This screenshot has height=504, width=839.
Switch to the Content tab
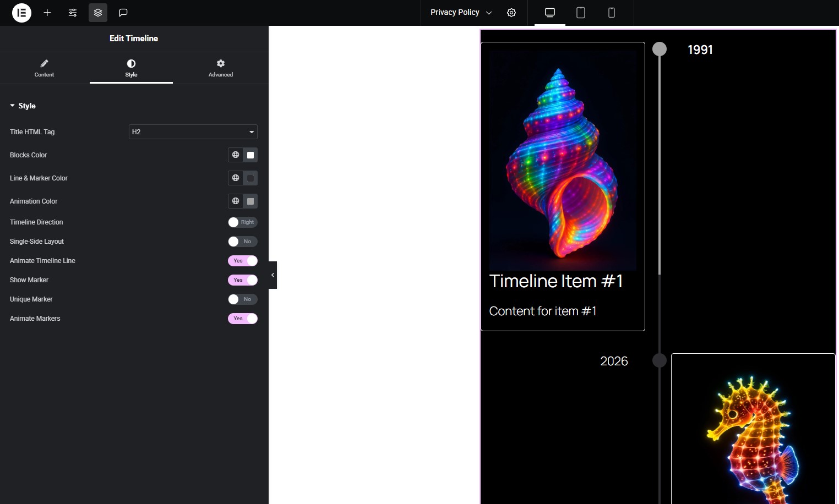44,68
